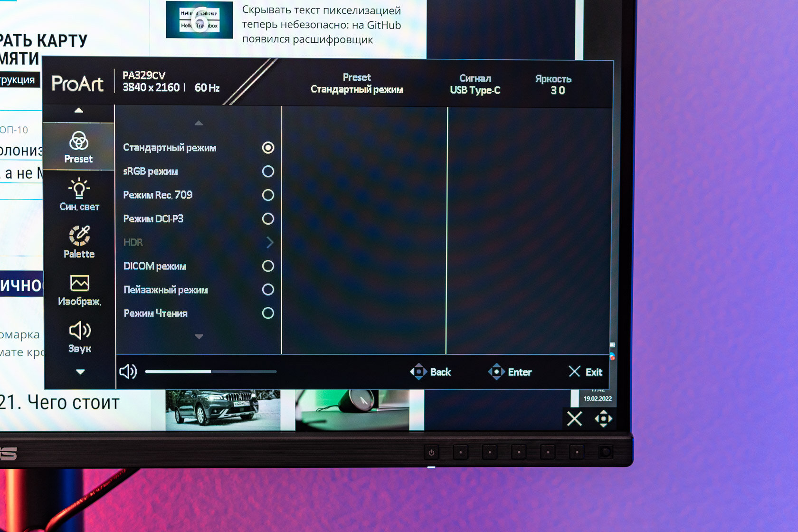Select the Preset menu icon
The image size is (798, 532).
(79, 141)
